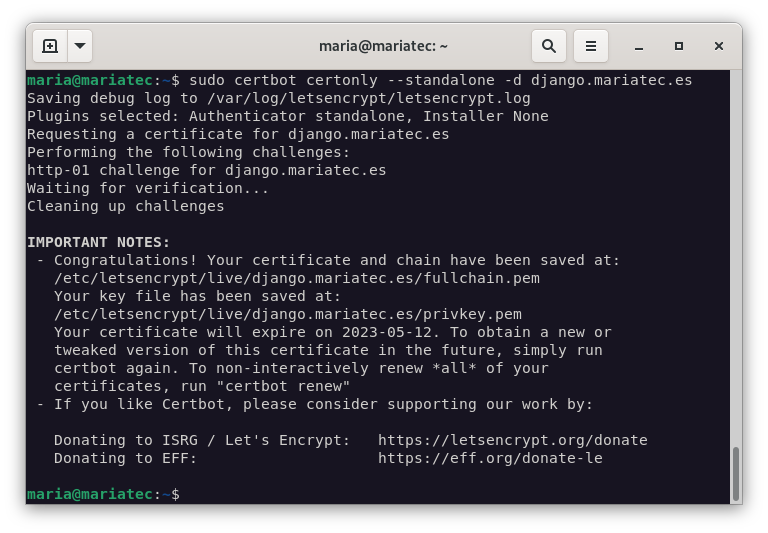Viewport: 768px width, 533px height.
Task: Close the terminal window
Action: click(x=718, y=46)
